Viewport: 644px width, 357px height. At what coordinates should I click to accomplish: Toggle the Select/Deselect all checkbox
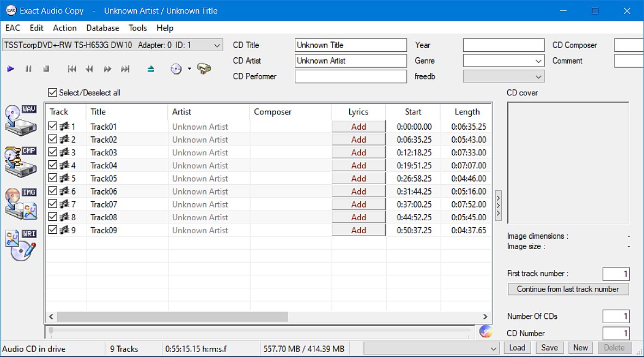[52, 93]
